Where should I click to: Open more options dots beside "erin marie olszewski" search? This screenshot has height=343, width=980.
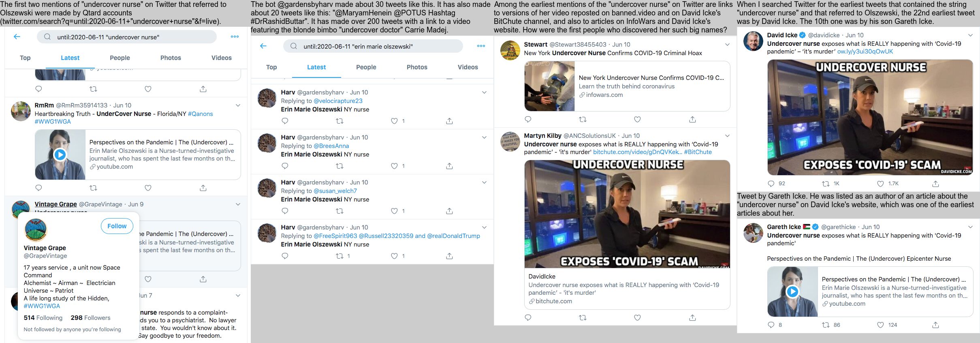[481, 46]
